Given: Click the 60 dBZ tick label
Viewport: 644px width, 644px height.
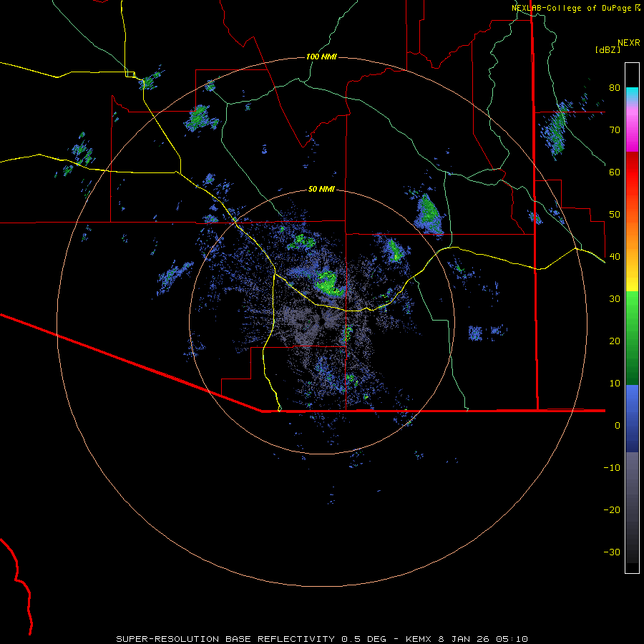Looking at the screenshot, I should click(615, 172).
